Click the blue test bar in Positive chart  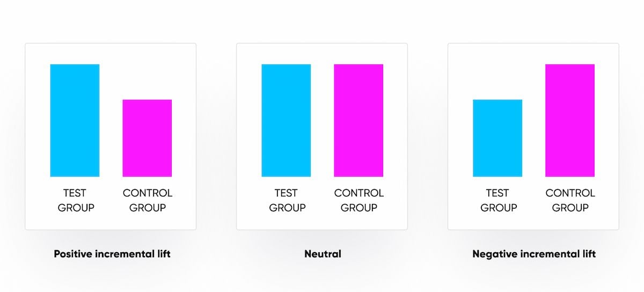tap(75, 120)
